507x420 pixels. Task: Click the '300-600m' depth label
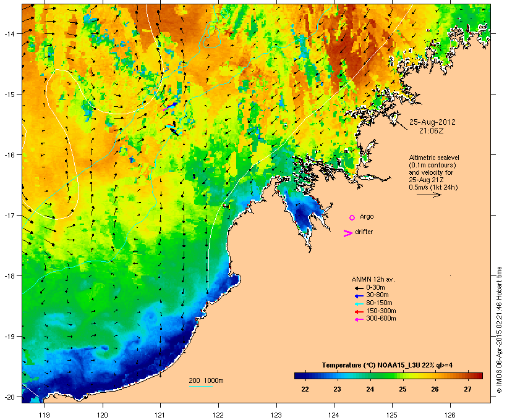coord(381,319)
